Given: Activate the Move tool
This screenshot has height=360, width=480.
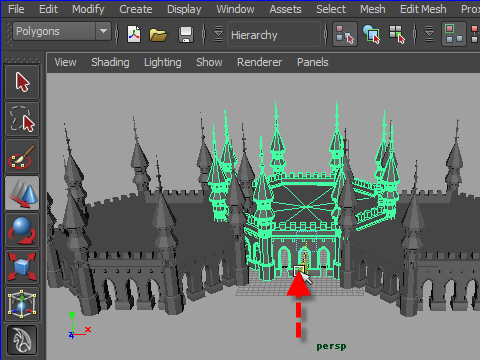Looking at the screenshot, I should (22, 193).
